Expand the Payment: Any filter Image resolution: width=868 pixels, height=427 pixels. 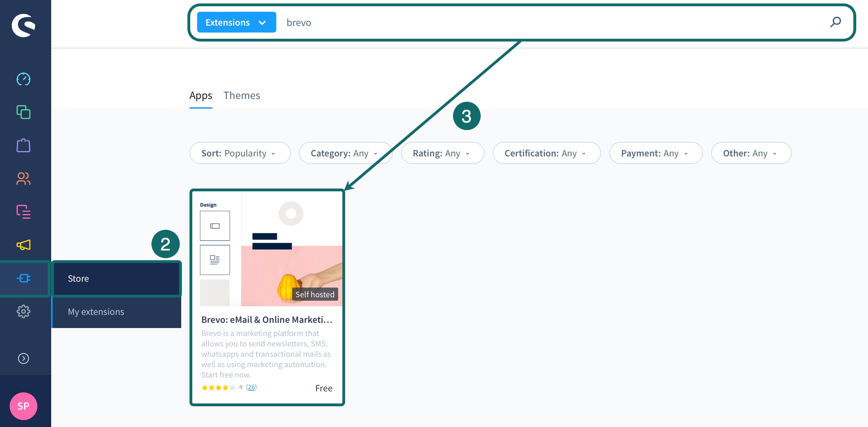pos(656,153)
